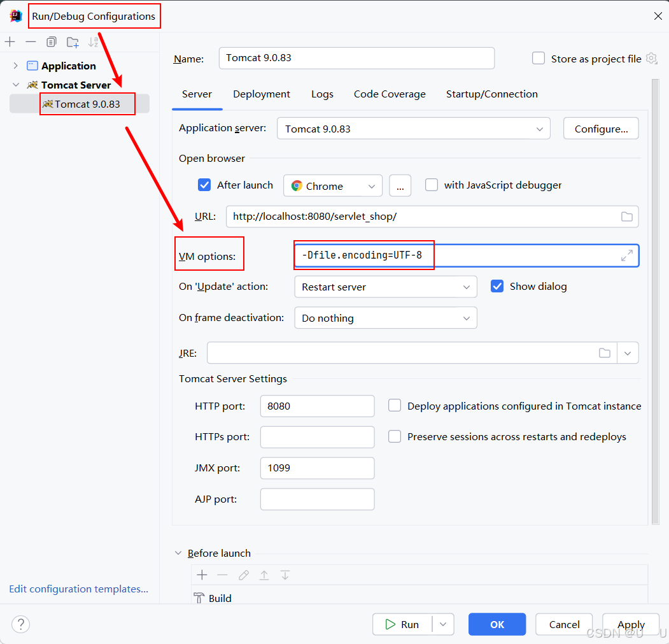The width and height of the screenshot is (669, 644).
Task: Focus the VM options field
Action: 467,255
